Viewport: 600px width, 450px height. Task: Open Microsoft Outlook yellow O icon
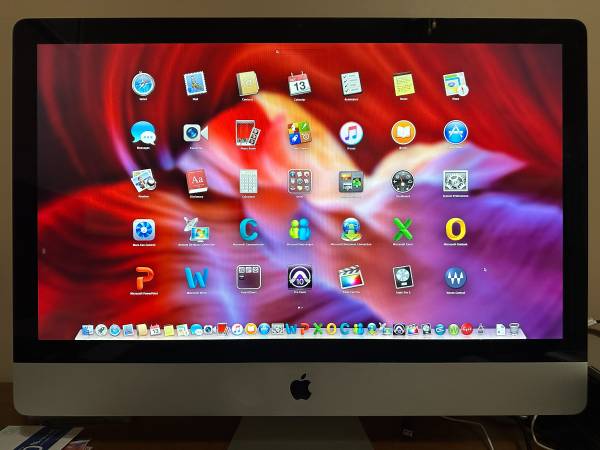[456, 229]
